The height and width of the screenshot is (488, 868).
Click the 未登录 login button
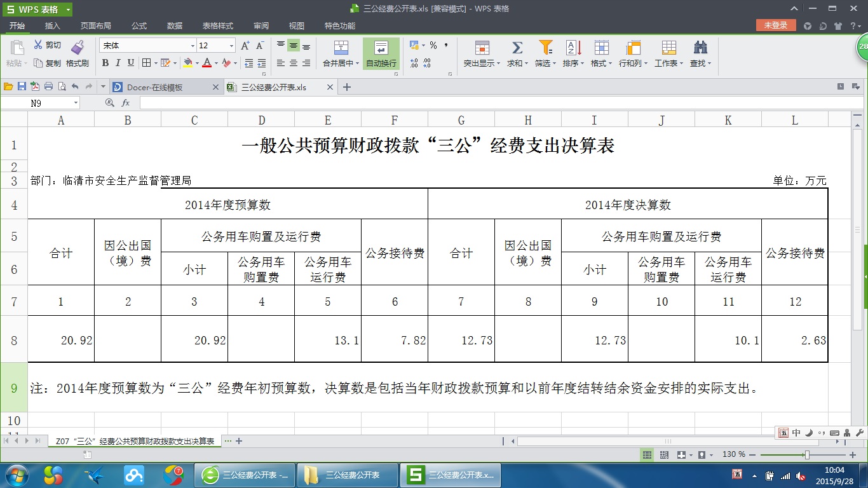pyautogui.click(x=775, y=25)
